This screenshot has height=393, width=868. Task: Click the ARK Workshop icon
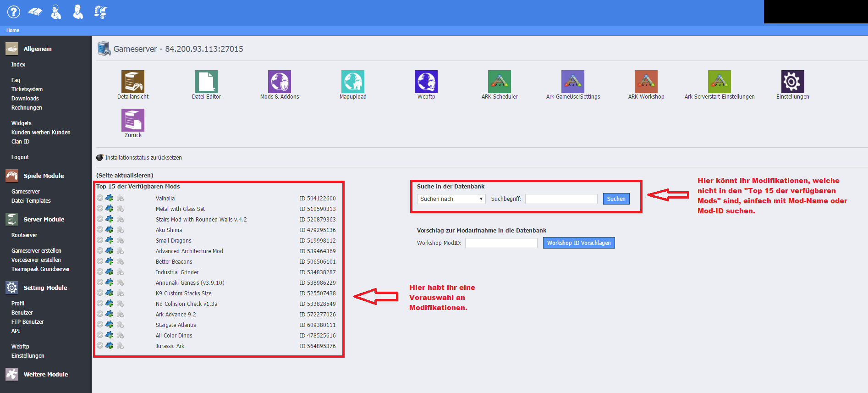646,82
